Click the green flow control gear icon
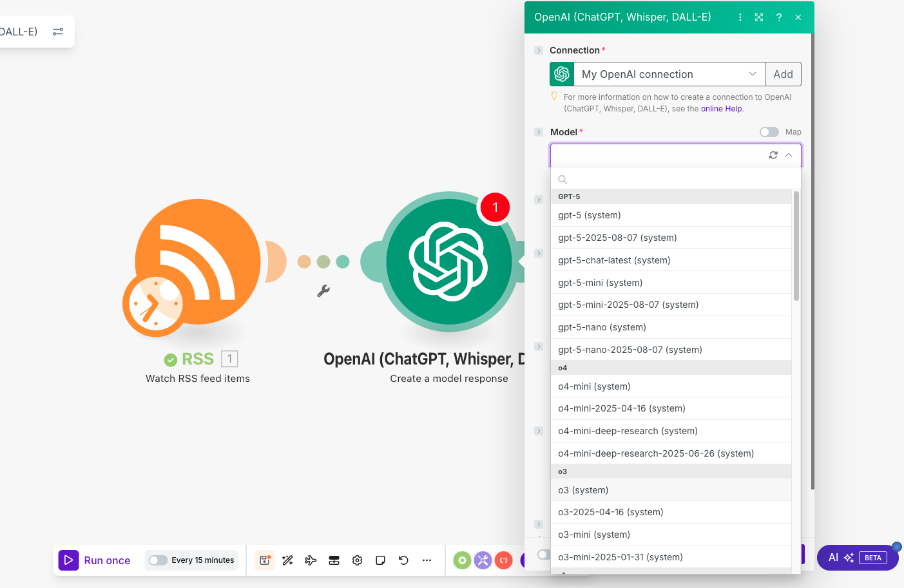 click(462, 560)
